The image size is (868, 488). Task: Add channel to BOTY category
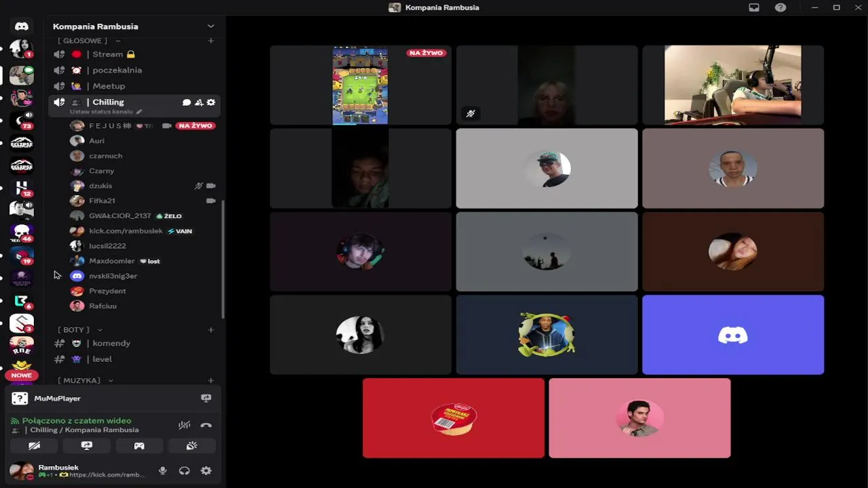[211, 329]
